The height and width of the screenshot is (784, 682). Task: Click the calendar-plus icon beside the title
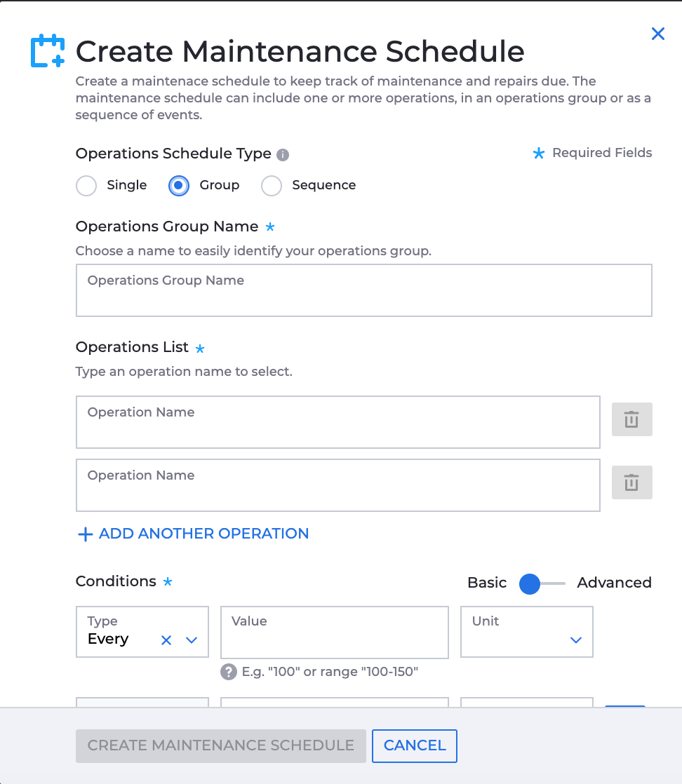point(48,50)
